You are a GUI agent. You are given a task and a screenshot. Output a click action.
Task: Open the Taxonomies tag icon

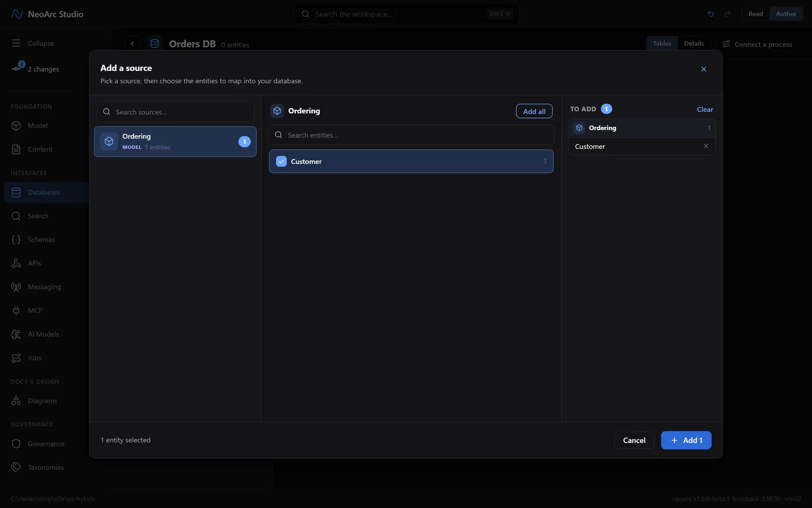(x=16, y=467)
